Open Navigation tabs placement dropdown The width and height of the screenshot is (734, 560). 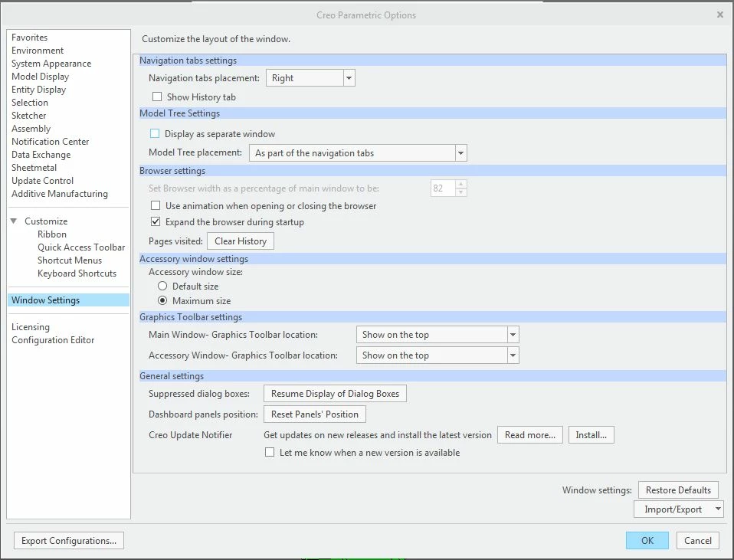click(349, 78)
